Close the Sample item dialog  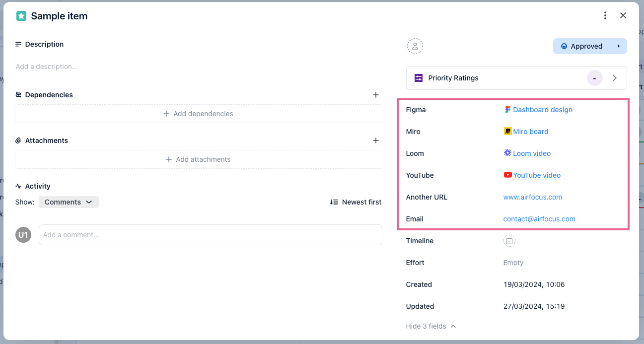(623, 16)
